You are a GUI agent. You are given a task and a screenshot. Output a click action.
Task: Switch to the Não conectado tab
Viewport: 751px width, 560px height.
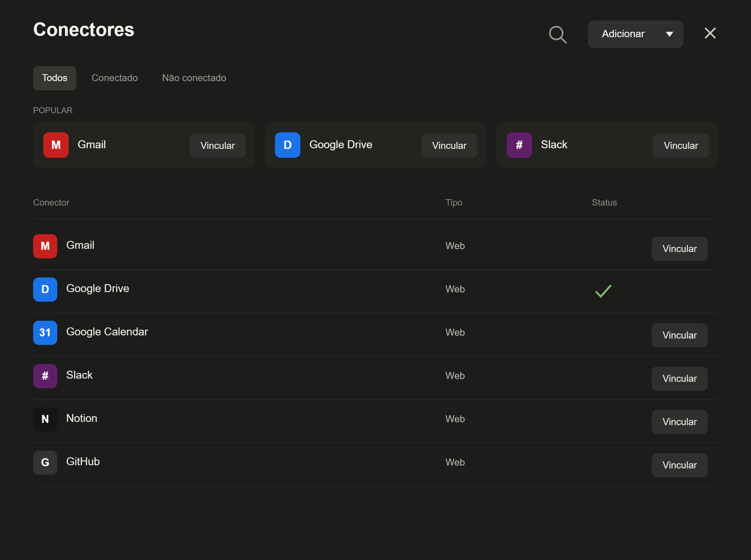pyautogui.click(x=194, y=78)
